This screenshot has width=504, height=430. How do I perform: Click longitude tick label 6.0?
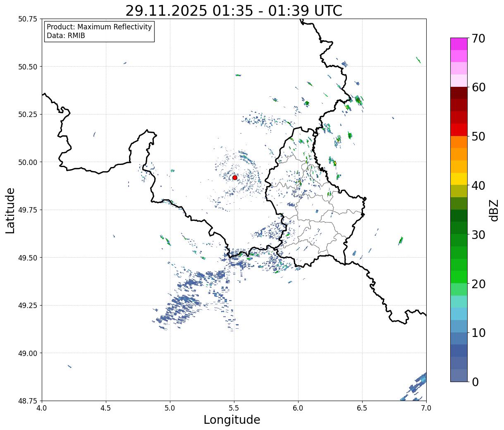coord(298,408)
